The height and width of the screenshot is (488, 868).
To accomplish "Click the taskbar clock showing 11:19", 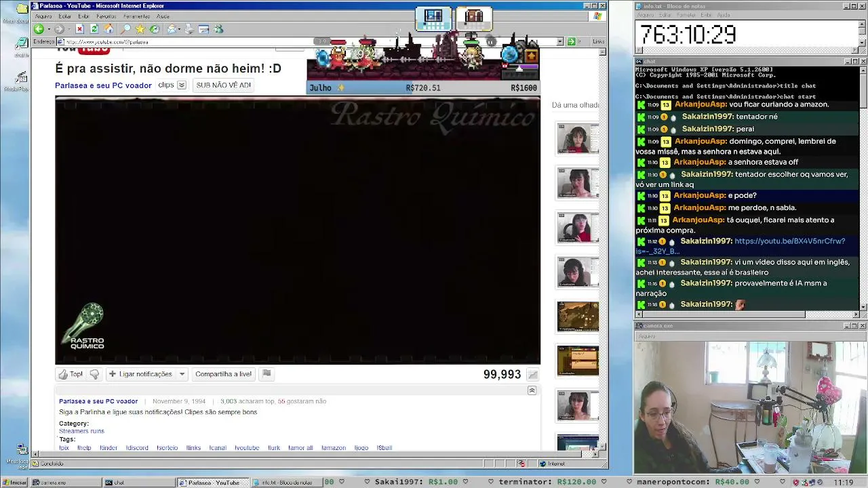I will 844,483.
